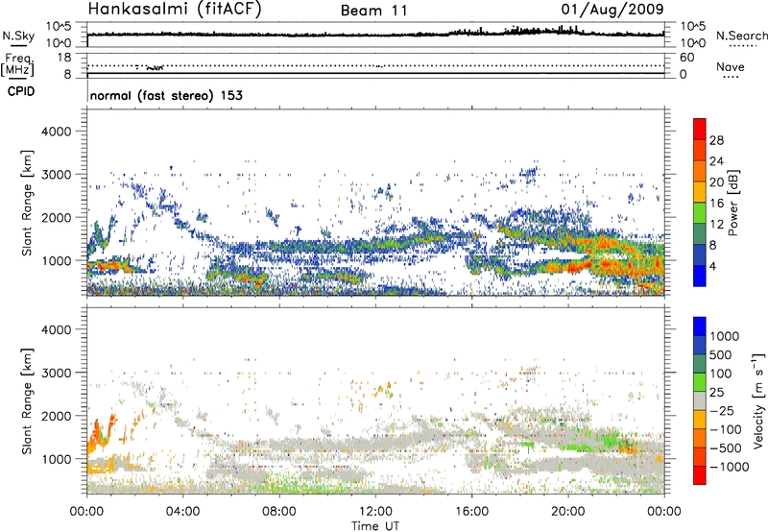Click the 'Power [dB]' colorbar title

(x=733, y=203)
